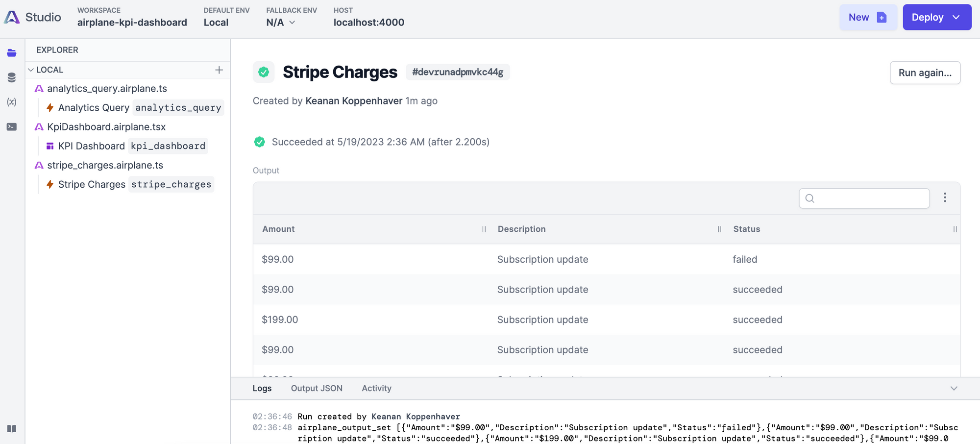The width and height of the screenshot is (980, 444).
Task: Open the Deploy dropdown button
Action: [x=937, y=17]
